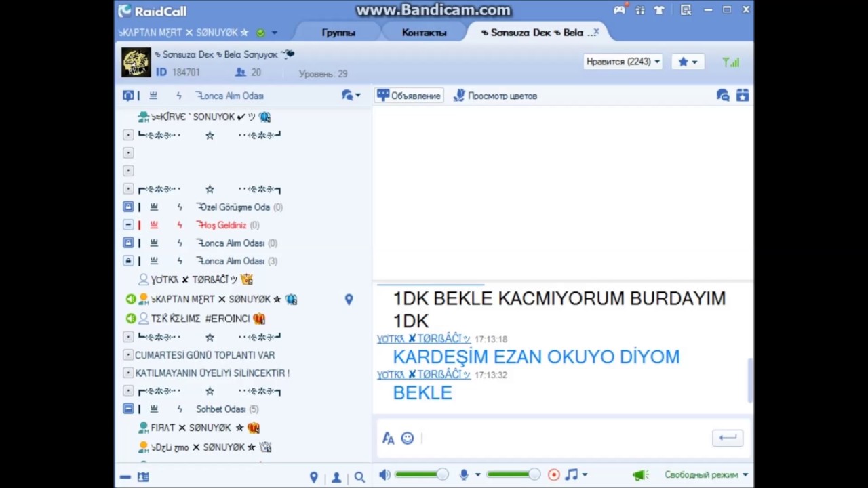Click YOTKA TORBACI name link at 17:13:18

[x=424, y=339]
